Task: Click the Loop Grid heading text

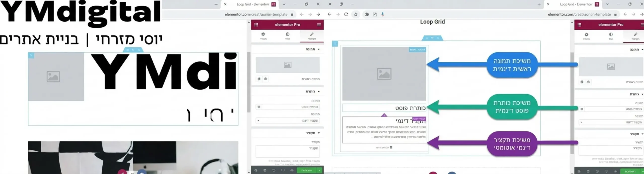Action: click(432, 22)
